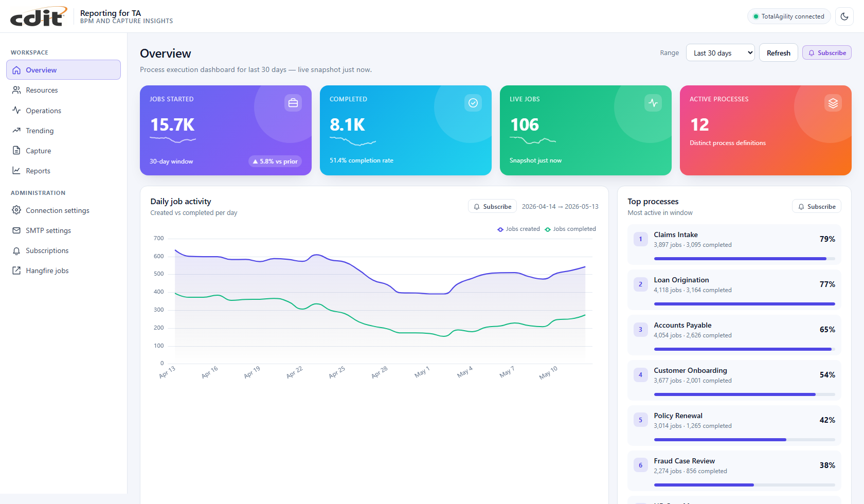Open Connection settings
The image size is (864, 504).
(x=63, y=210)
